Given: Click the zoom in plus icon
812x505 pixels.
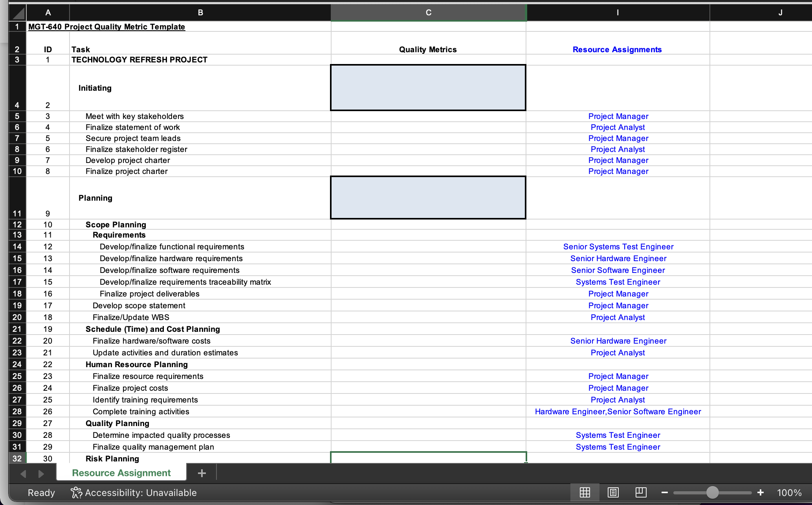Looking at the screenshot, I should tap(761, 492).
